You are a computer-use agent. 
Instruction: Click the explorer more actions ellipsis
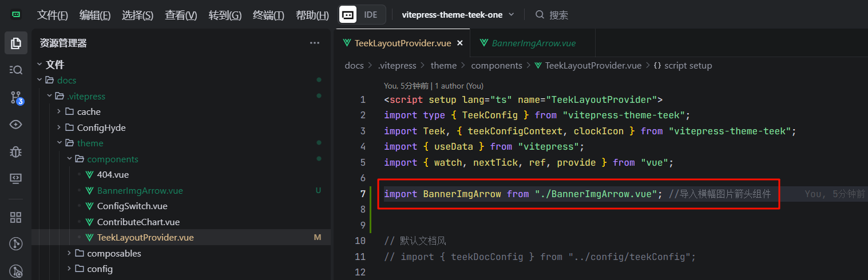(314, 43)
